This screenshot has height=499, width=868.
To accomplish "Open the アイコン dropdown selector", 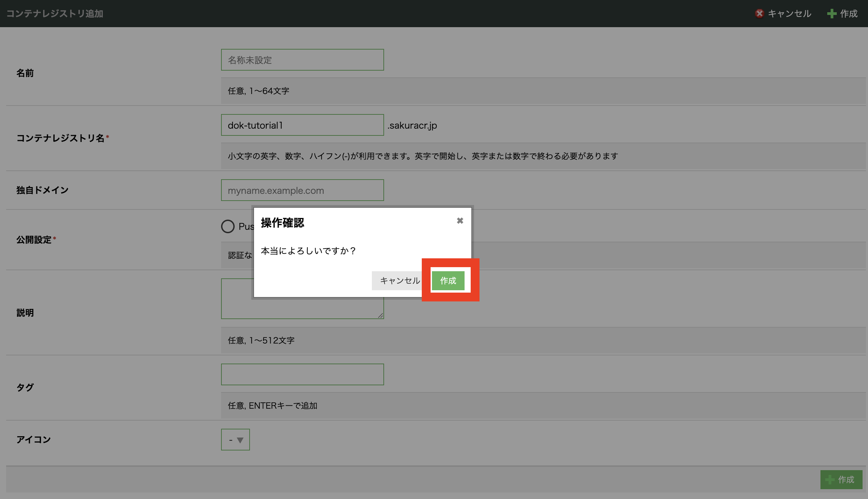I will (235, 439).
